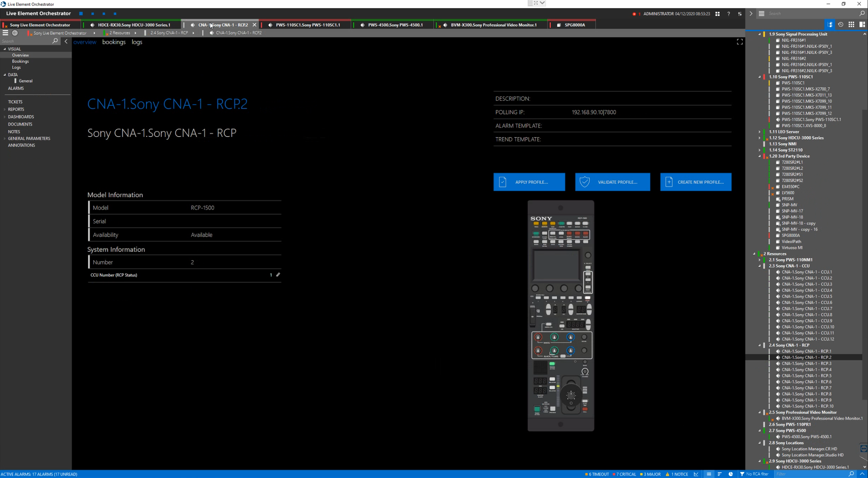
Task: Go back with the circular back arrow
Action: 15,33
